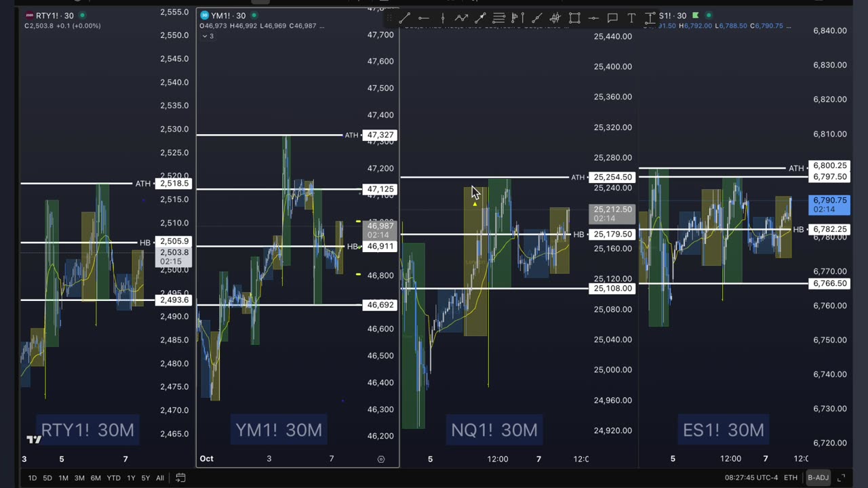Select the vertical line tool
Viewport: 868px width, 488px height.
pos(442,18)
